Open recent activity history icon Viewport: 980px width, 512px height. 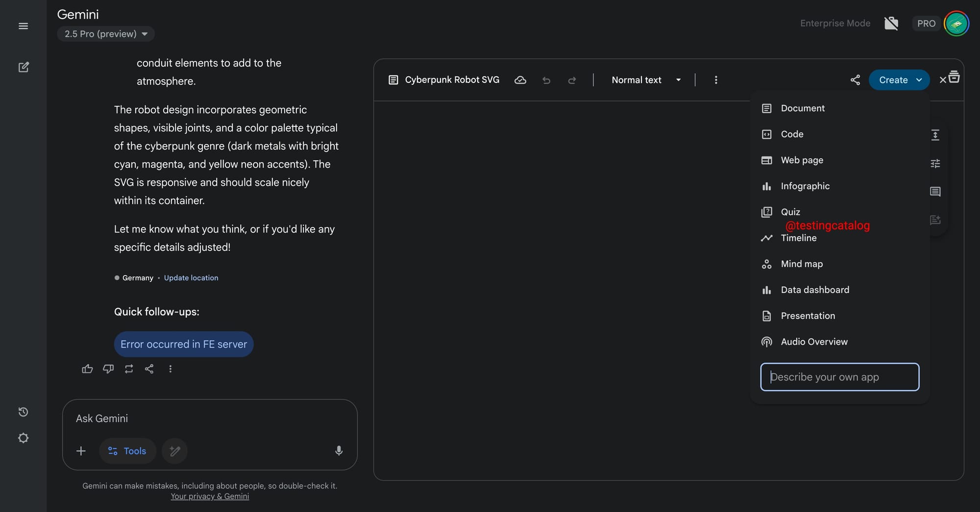(x=23, y=412)
